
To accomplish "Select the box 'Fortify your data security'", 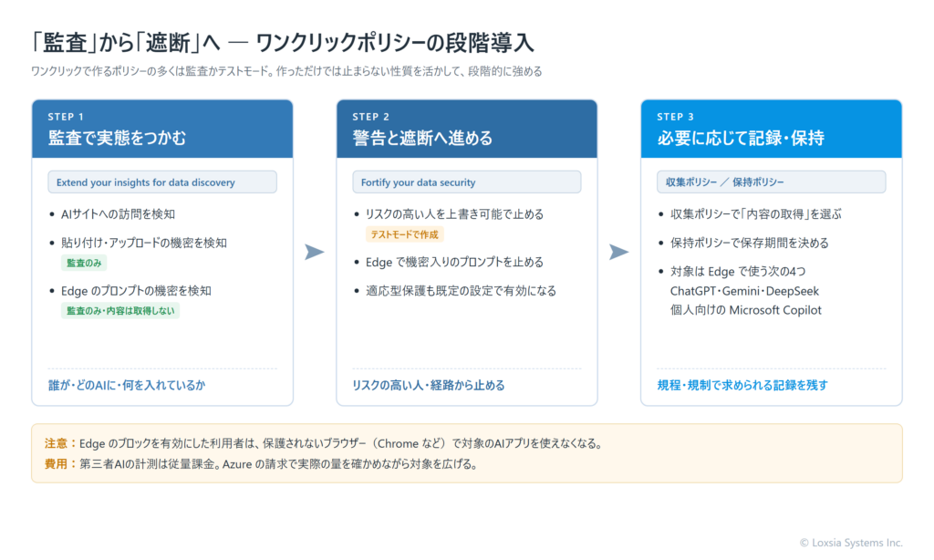I will point(466,182).
